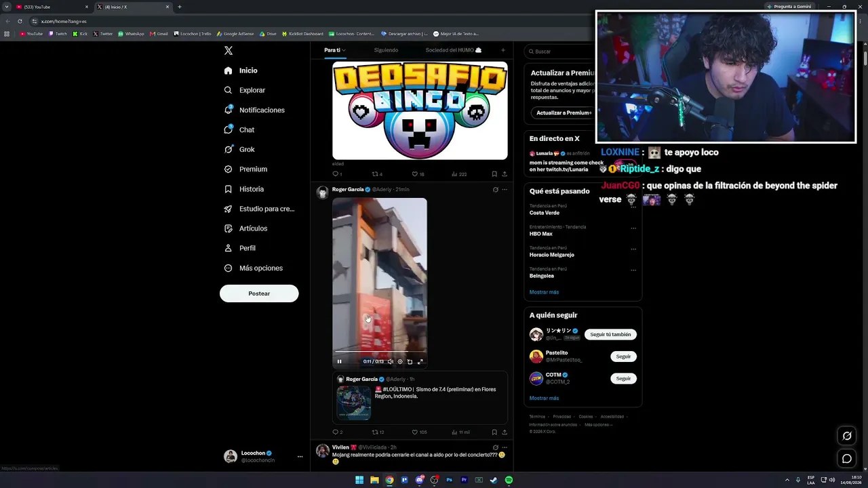Repost the Desafío Bingo post
Image resolution: width=868 pixels, height=488 pixels.
click(377, 174)
